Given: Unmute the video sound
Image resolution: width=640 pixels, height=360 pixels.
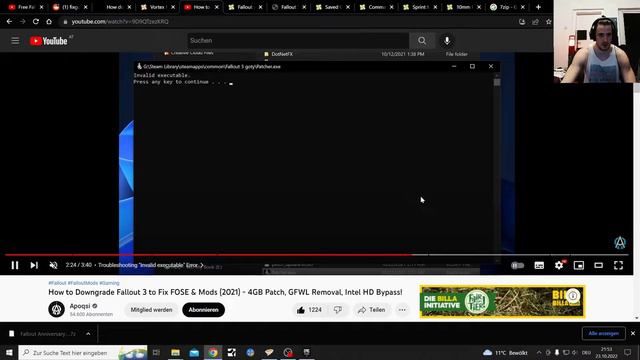Looking at the screenshot, I should tap(53, 265).
